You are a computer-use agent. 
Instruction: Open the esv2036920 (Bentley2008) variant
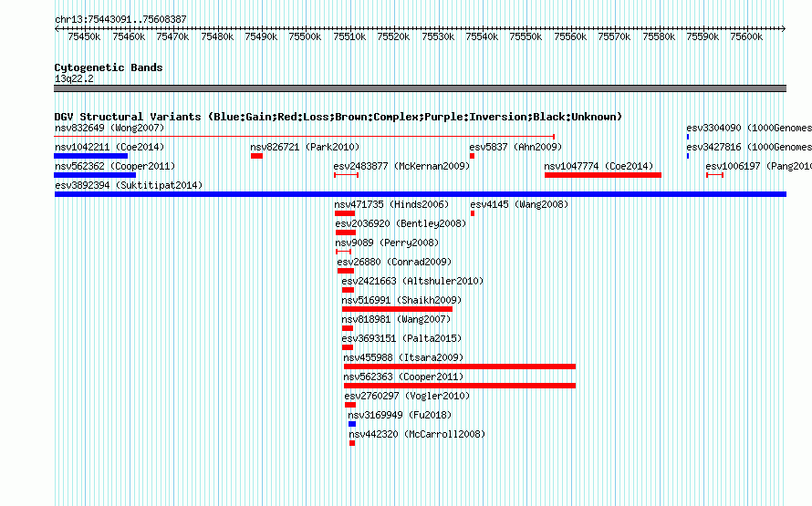coord(401,223)
